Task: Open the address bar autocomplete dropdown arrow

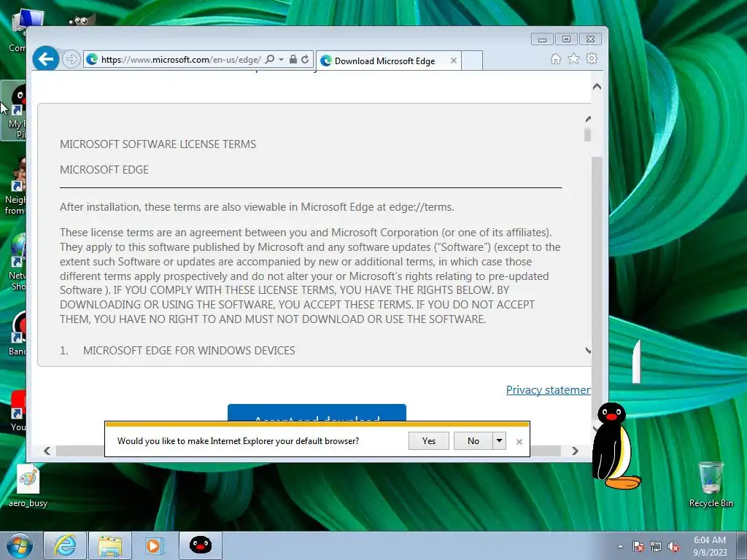Action: pos(281,59)
